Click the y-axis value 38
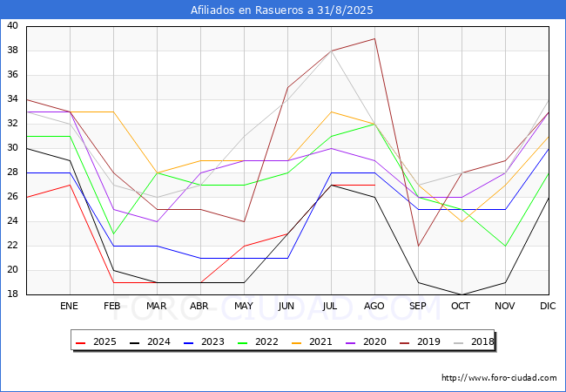Image resolution: width=566 pixels, height=392 pixels. click(13, 51)
